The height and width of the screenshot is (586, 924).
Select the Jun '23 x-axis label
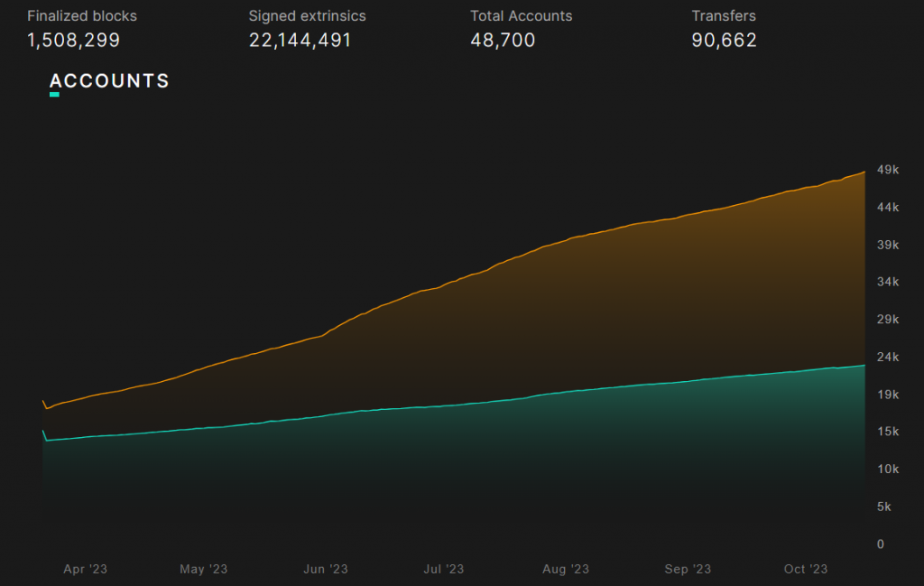pyautogui.click(x=326, y=569)
